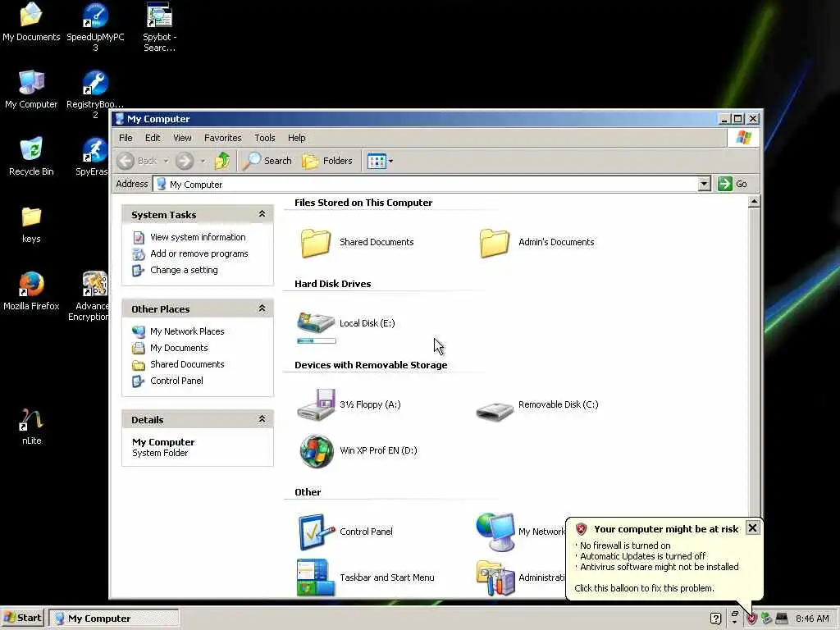Open the Admin's Documents folder icon
Viewport: 840px width, 630px height.
(x=494, y=243)
